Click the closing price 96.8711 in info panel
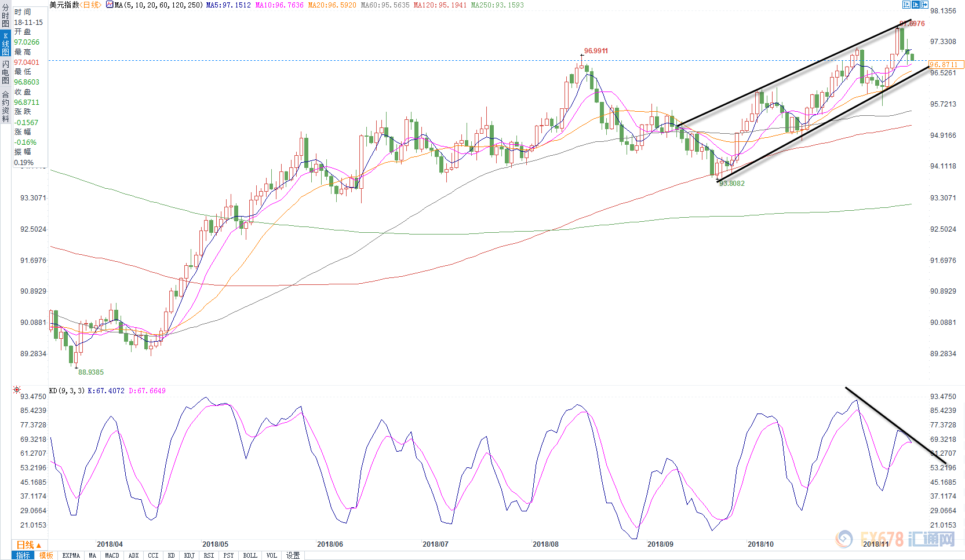This screenshot has width=965, height=560. pos(27,103)
